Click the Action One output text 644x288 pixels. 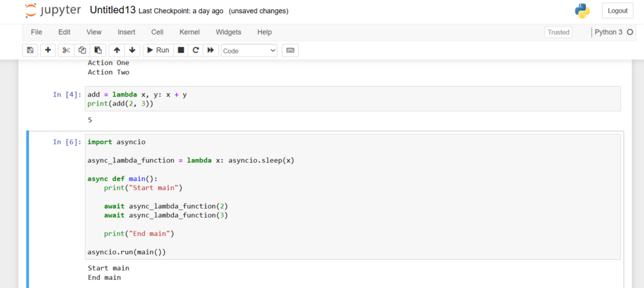[x=108, y=63]
